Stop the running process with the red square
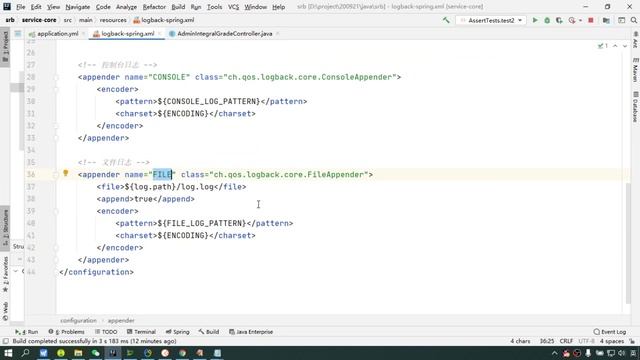 pyautogui.click(x=591, y=20)
